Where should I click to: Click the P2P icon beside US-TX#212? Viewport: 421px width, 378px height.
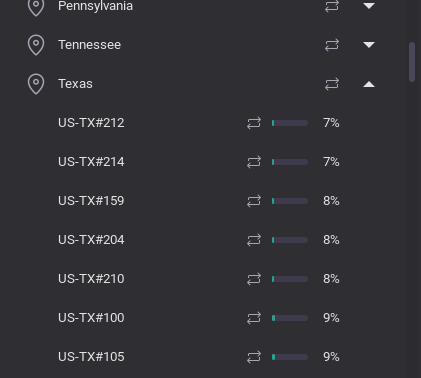pyautogui.click(x=254, y=123)
